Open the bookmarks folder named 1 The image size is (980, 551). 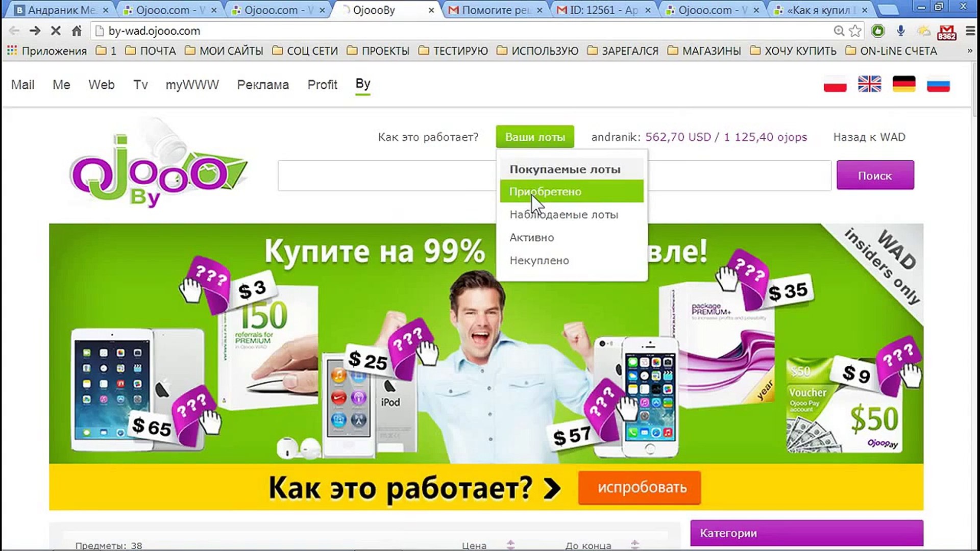pos(106,51)
